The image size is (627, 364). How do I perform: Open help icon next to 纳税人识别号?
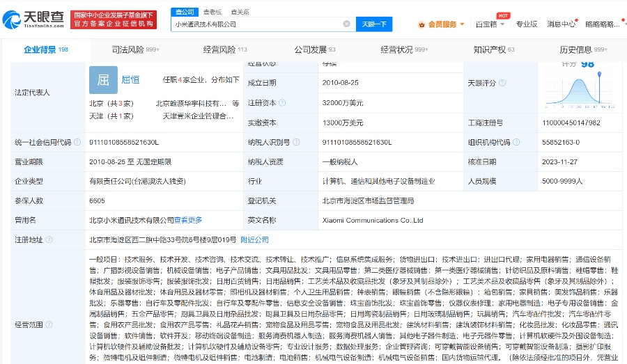pyautogui.click(x=296, y=142)
